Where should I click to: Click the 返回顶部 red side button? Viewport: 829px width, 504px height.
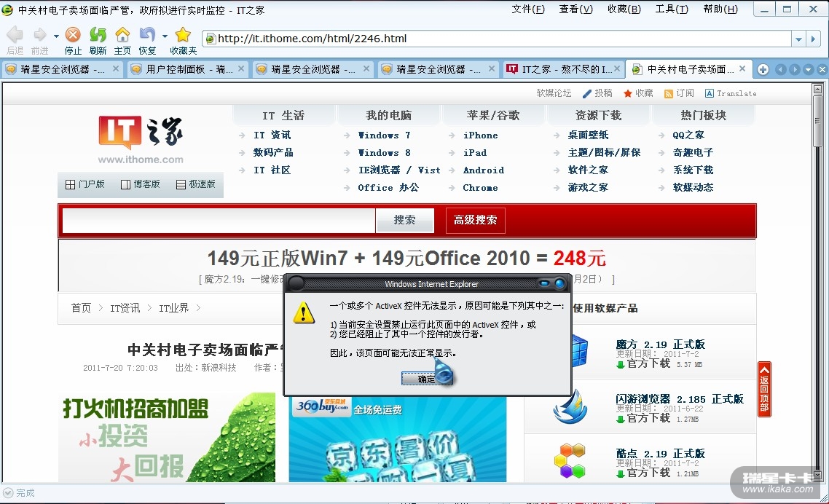click(764, 389)
